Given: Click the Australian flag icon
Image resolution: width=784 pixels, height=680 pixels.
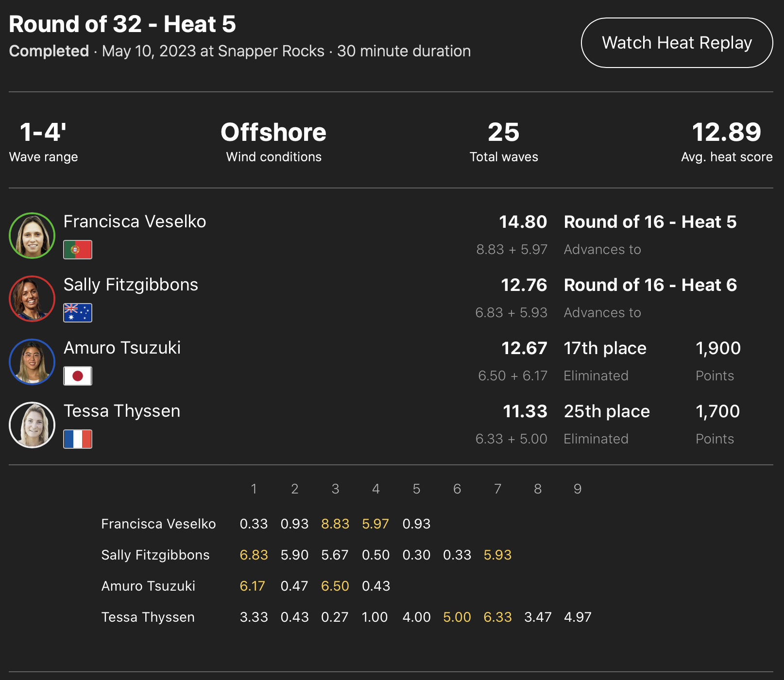Looking at the screenshot, I should 78,313.
